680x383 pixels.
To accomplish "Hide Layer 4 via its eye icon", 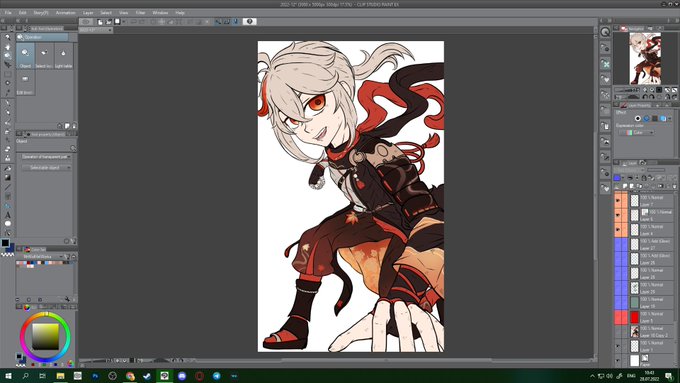I will (618, 229).
